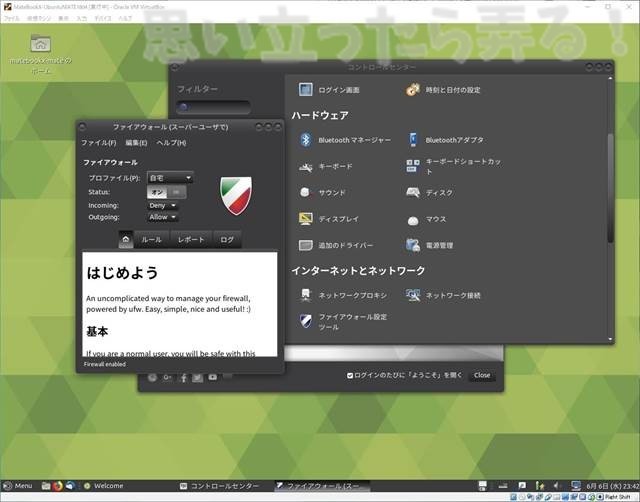Open the Incoming Deny dropdown
Viewport: 640px width, 502px height.
[162, 205]
